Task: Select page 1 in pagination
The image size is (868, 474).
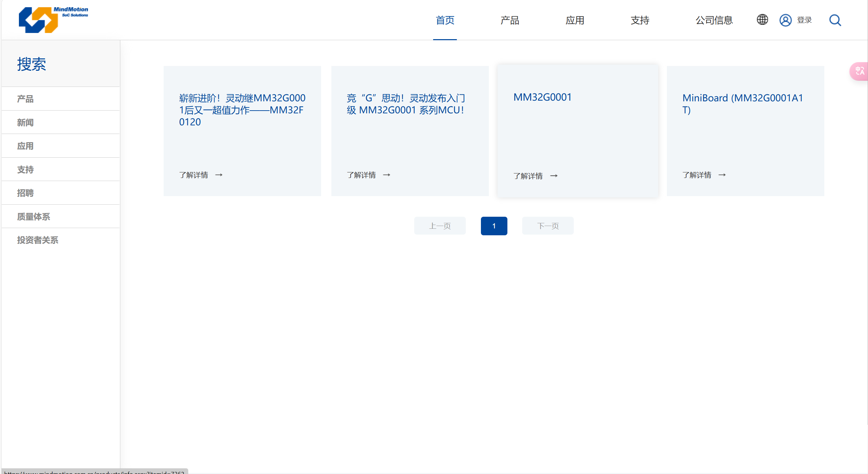Action: tap(494, 226)
